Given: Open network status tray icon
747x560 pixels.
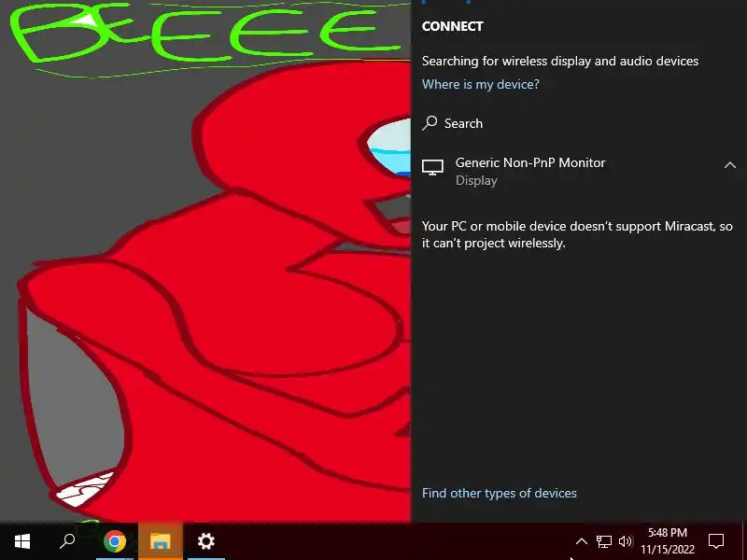Looking at the screenshot, I should coord(603,541).
